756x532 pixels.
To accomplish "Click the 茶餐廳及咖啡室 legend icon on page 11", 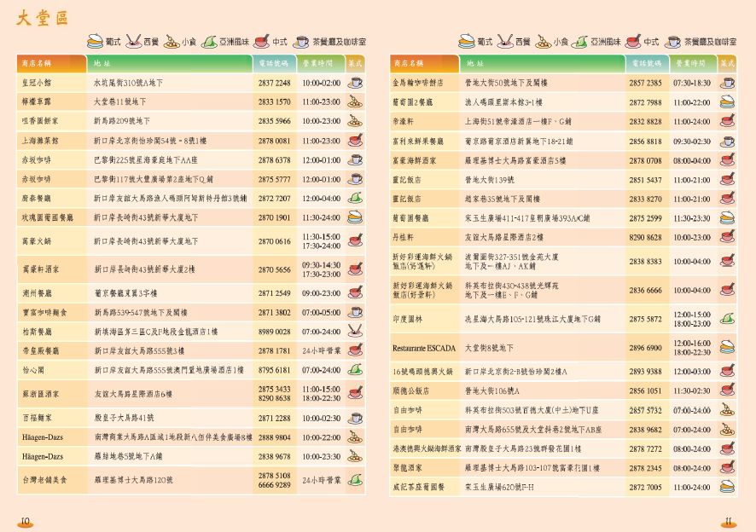I will coord(673,41).
